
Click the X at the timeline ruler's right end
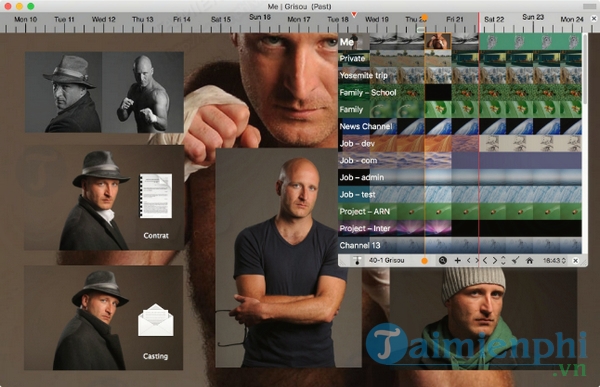coord(594,18)
